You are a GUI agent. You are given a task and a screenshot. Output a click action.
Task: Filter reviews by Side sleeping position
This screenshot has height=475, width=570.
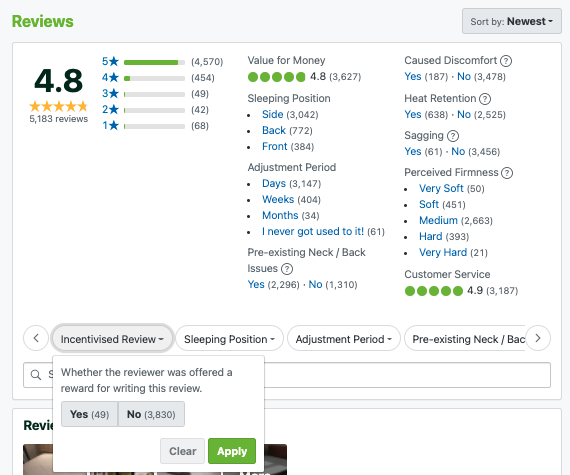click(272, 114)
